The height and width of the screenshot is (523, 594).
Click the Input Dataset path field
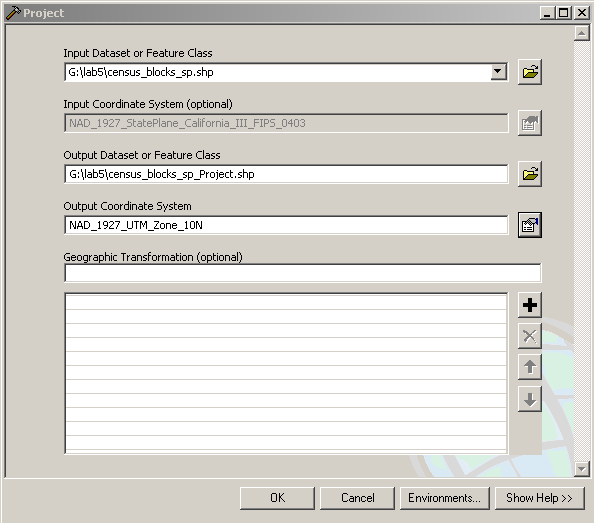pos(278,72)
